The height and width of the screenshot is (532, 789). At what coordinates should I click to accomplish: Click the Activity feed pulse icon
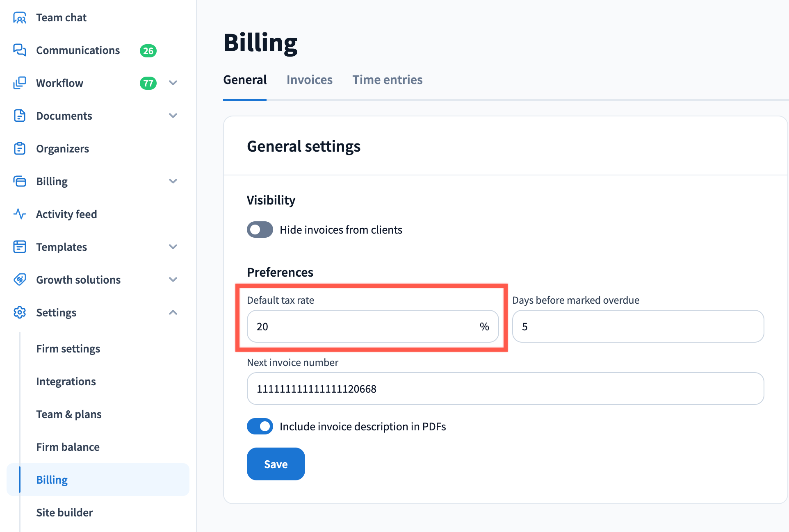tap(19, 214)
